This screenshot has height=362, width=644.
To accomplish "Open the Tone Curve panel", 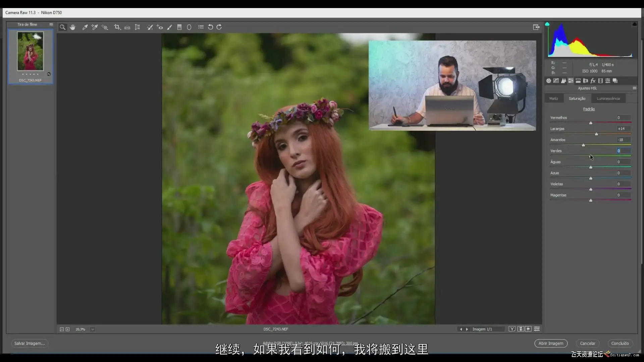I will coord(556,81).
